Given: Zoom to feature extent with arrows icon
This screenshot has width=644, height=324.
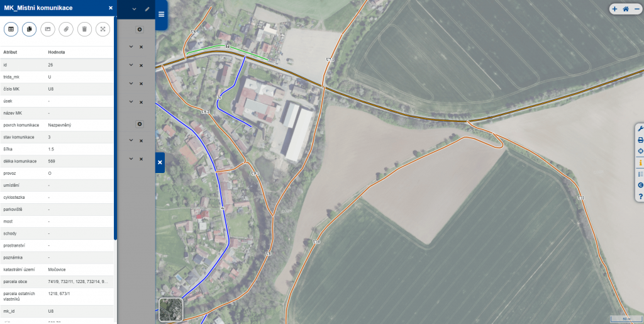Looking at the screenshot, I should [x=103, y=29].
